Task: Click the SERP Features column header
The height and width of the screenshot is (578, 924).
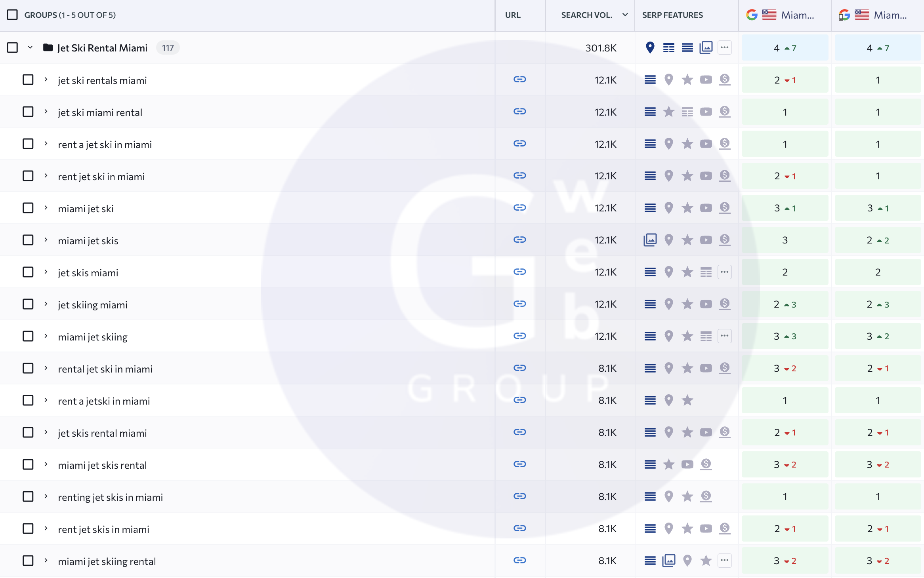Action: click(x=672, y=15)
